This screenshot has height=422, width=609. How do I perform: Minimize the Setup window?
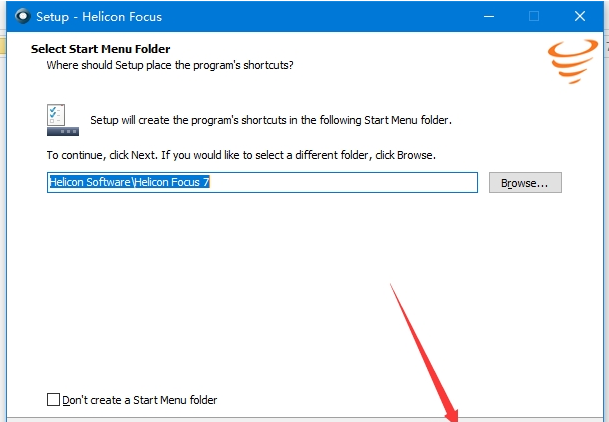[489, 16]
